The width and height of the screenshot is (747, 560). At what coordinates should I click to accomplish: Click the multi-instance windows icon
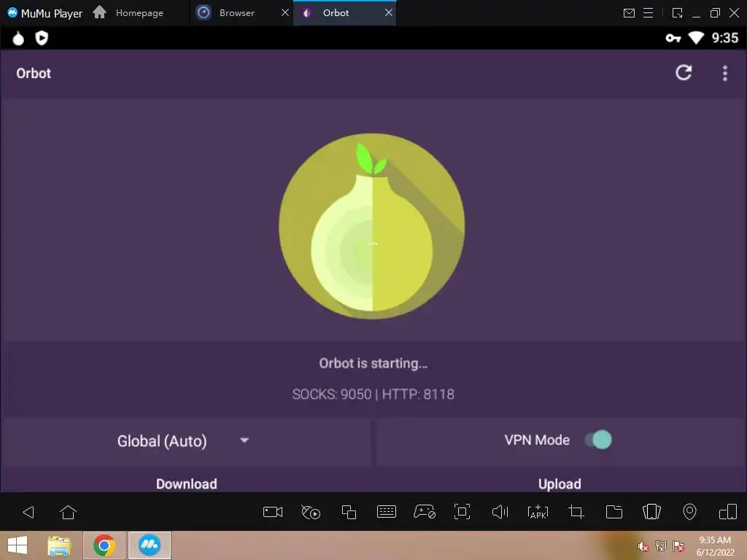(349, 513)
